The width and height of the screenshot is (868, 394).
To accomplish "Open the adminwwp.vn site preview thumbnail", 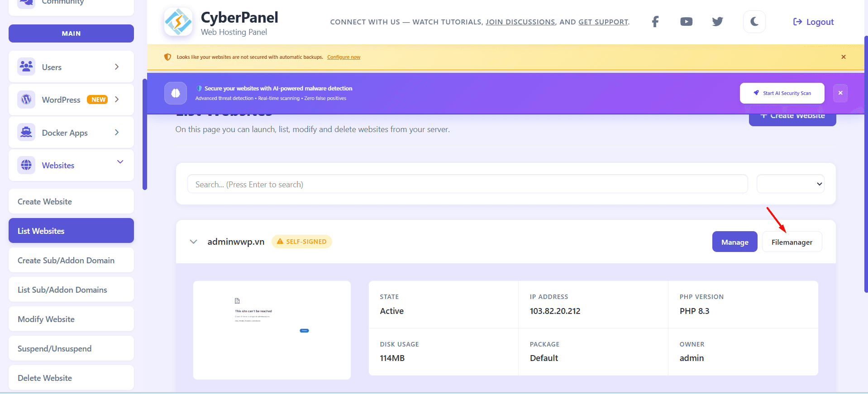I will pyautogui.click(x=272, y=330).
